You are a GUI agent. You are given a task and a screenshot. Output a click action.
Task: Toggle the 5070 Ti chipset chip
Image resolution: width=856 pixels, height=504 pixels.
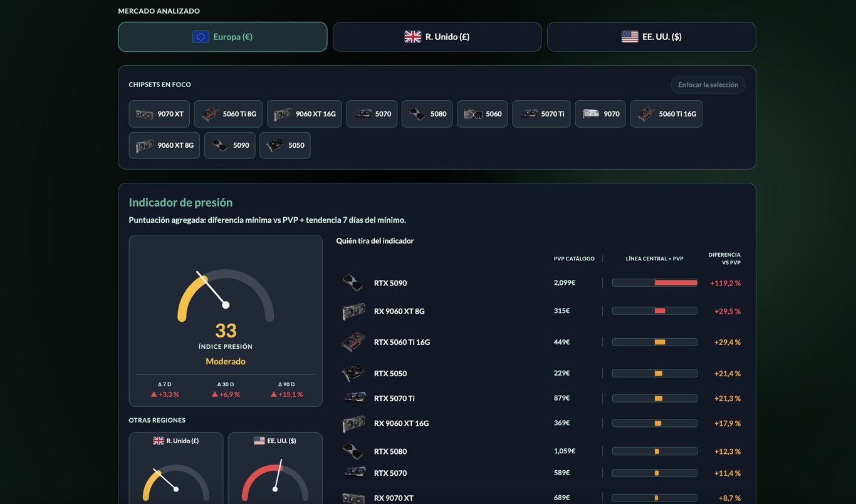tap(541, 114)
